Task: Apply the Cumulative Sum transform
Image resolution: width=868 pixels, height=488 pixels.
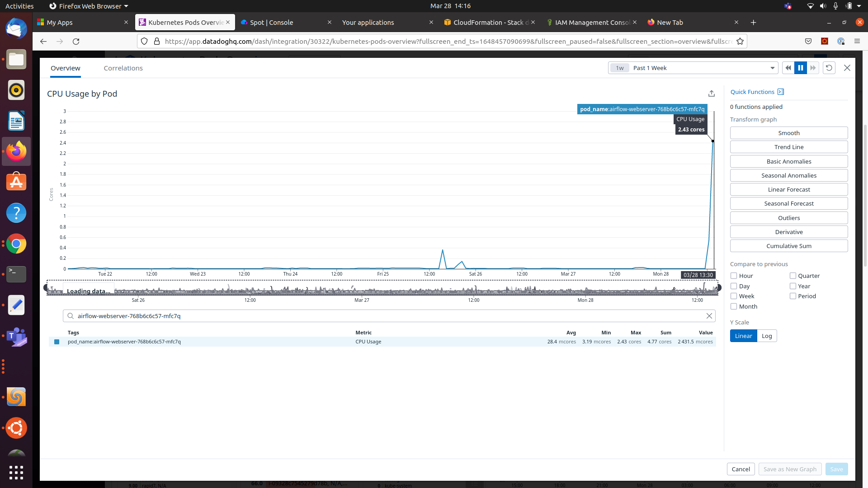Action: pyautogui.click(x=788, y=246)
